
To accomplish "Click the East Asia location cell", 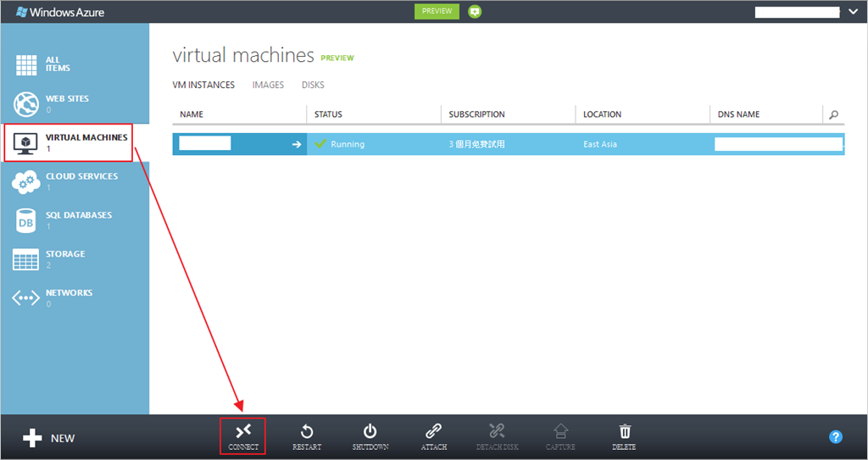I will click(x=643, y=144).
